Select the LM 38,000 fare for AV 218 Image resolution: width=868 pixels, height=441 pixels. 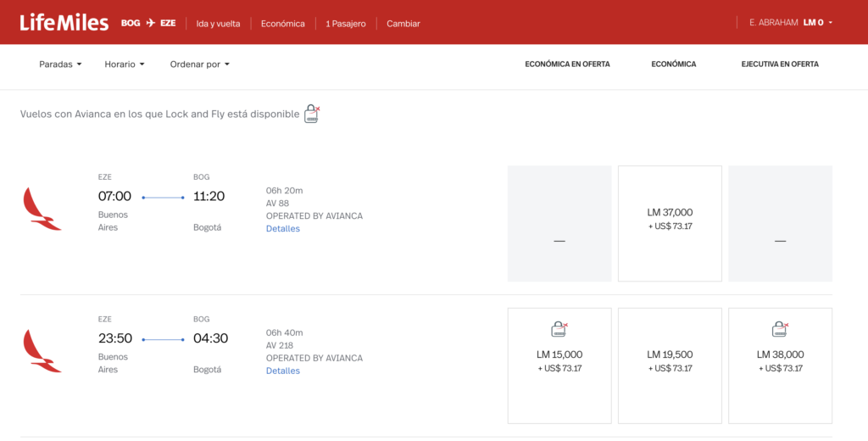[x=780, y=366]
